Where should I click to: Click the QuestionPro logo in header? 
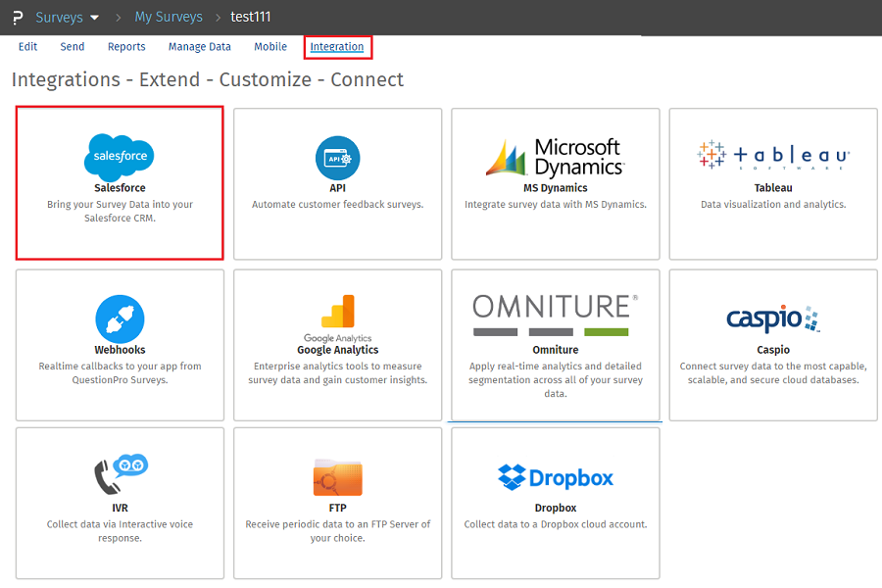18,18
